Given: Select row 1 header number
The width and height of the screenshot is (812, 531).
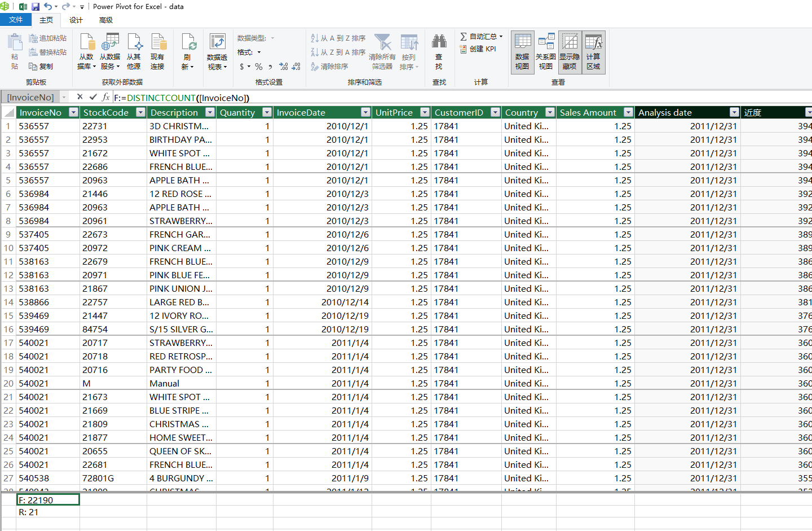Looking at the screenshot, I should point(8,126).
